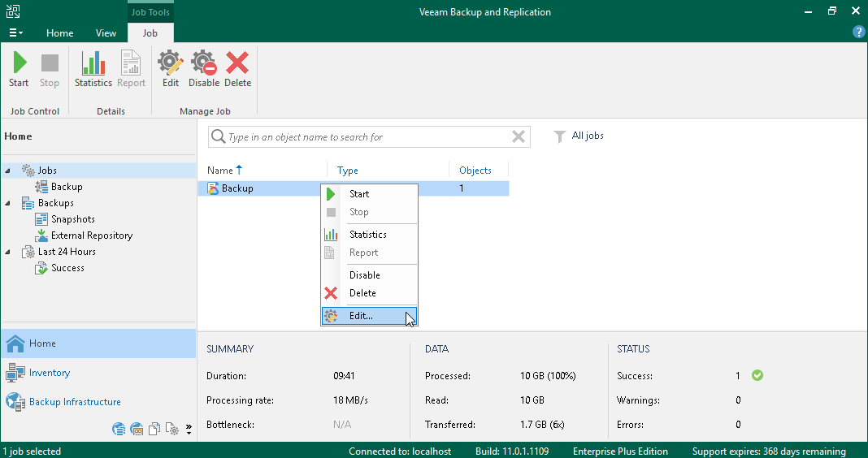
Task: Click the second small view shortcut icon beside the globe
Action: pyautogui.click(x=137, y=429)
